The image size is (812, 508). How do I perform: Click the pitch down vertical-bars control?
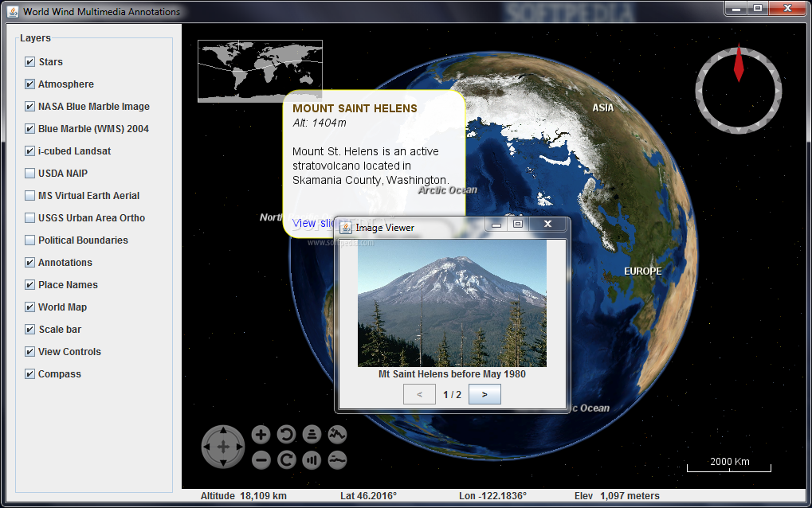click(312, 460)
